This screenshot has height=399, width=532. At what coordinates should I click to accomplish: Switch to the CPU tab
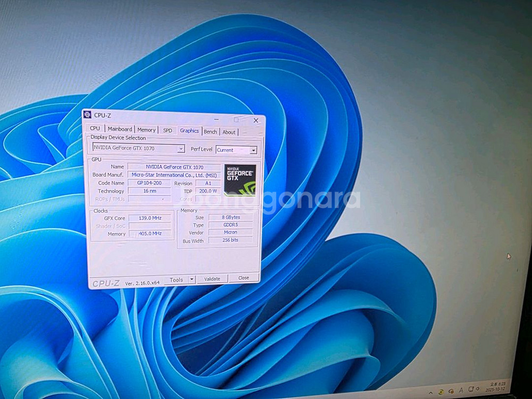[x=95, y=128]
